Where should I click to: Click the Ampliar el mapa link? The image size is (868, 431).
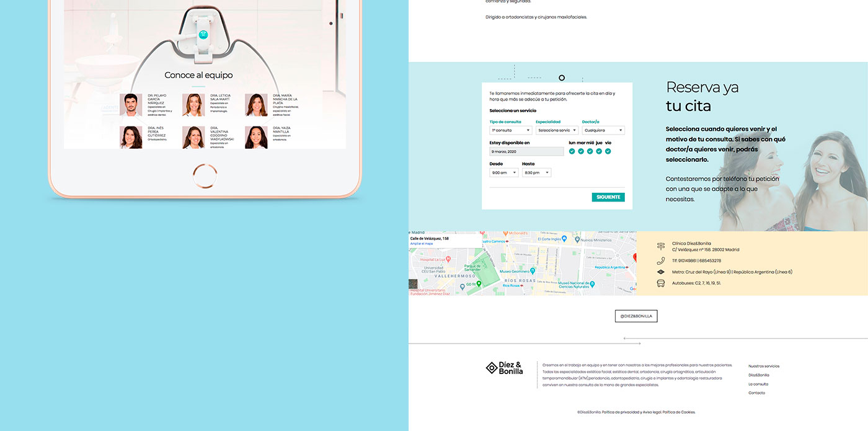point(421,244)
